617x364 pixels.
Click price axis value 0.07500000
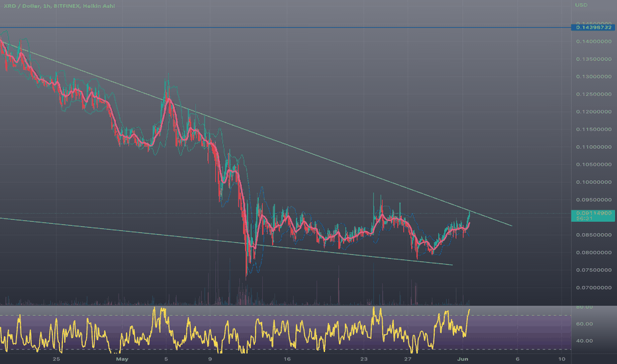point(594,270)
